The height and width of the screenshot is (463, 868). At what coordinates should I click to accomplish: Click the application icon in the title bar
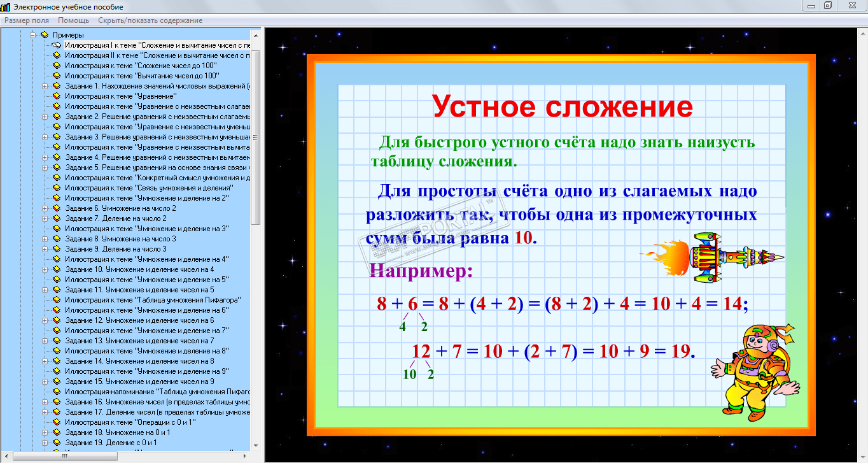tap(6, 6)
